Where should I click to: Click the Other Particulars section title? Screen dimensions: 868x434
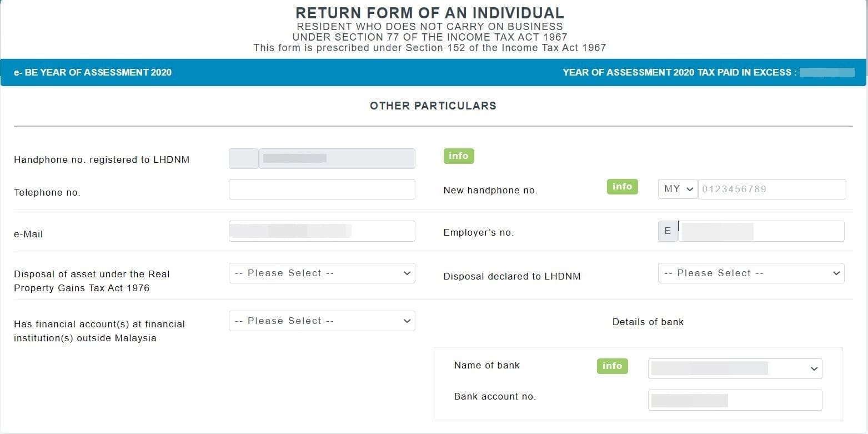pos(433,106)
